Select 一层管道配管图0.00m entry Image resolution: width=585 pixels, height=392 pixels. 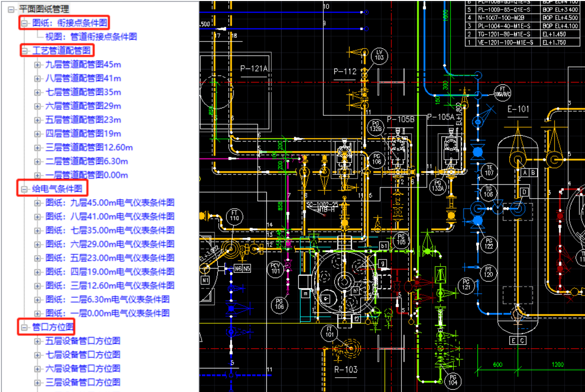pos(87,175)
